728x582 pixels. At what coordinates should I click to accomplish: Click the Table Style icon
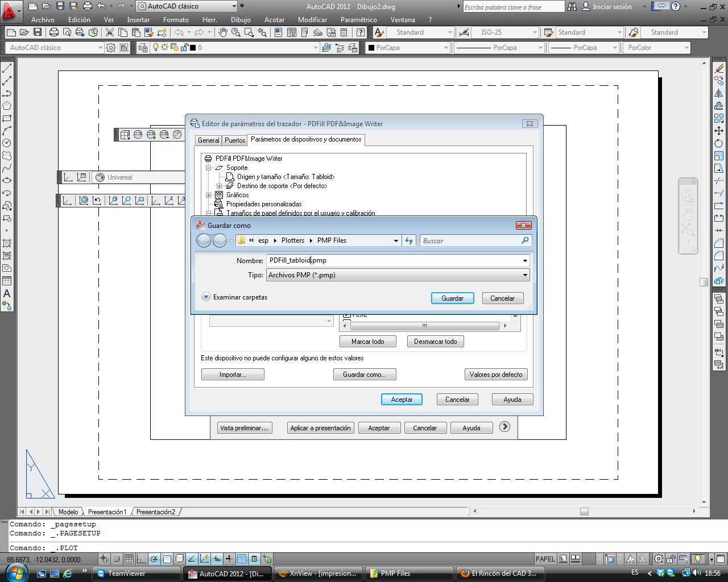(x=548, y=32)
